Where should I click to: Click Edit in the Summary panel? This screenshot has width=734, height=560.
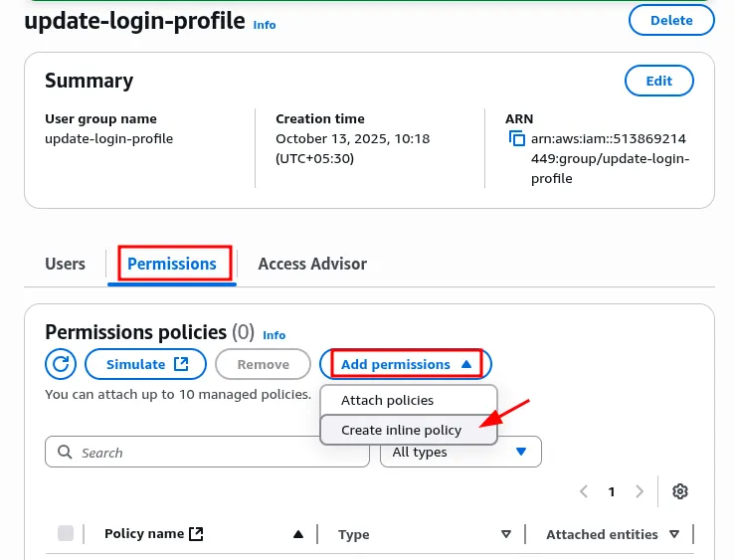[x=658, y=81]
